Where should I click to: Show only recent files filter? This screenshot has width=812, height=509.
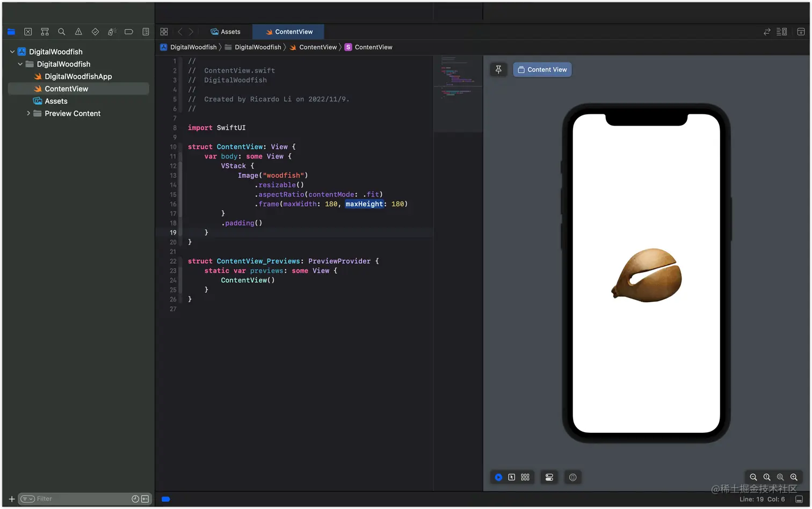[135, 499]
